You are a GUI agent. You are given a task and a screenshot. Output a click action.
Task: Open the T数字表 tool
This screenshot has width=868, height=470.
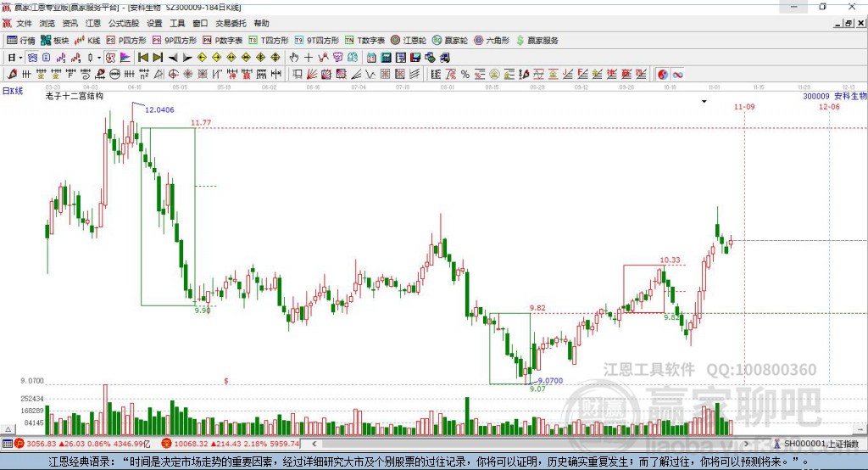(x=364, y=41)
